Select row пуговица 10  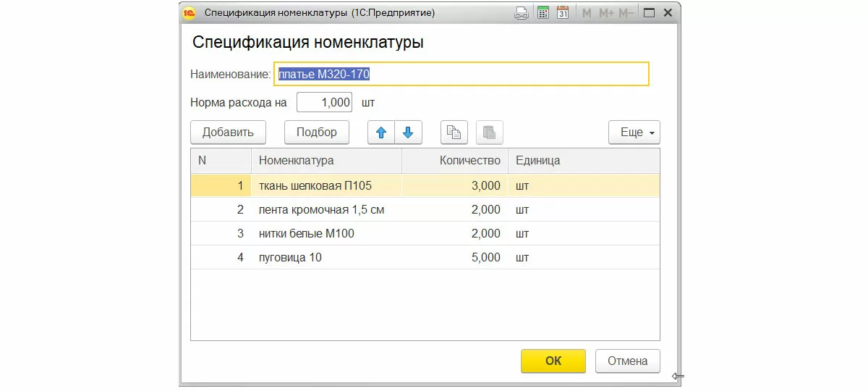point(425,258)
